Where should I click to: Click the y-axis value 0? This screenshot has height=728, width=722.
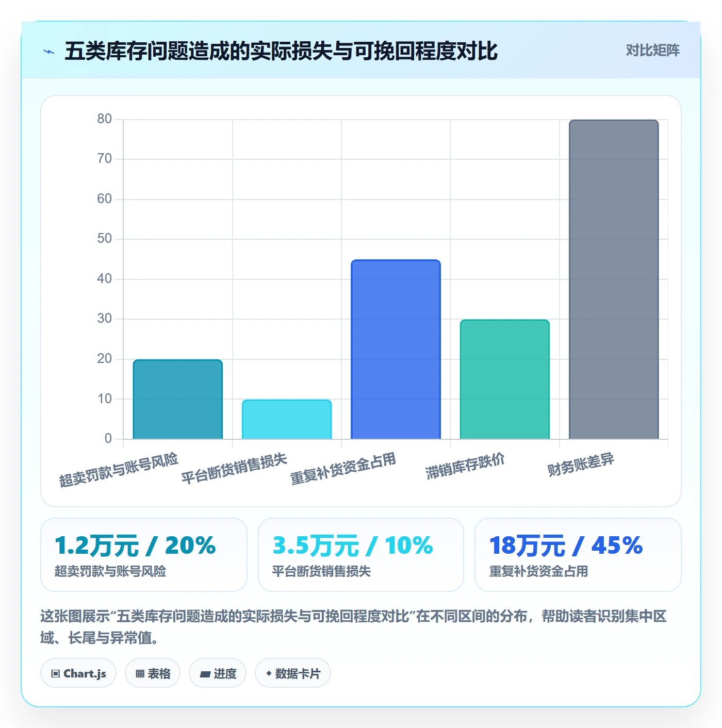(108, 439)
